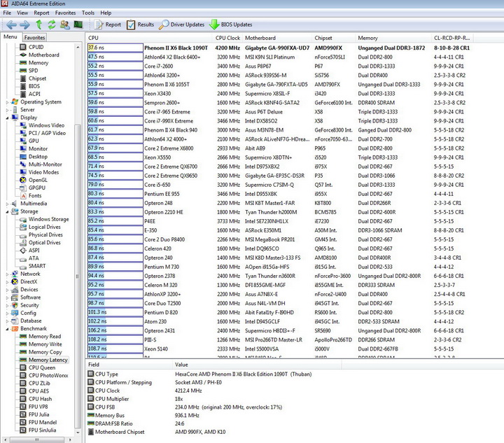Select the Phenom II X6 Black 1090T row

[279, 48]
